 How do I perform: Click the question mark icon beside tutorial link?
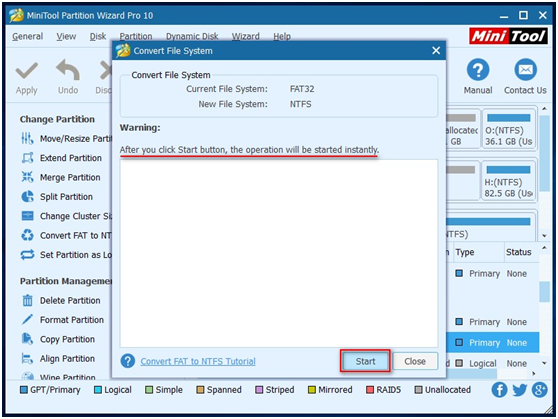pyautogui.click(x=128, y=361)
